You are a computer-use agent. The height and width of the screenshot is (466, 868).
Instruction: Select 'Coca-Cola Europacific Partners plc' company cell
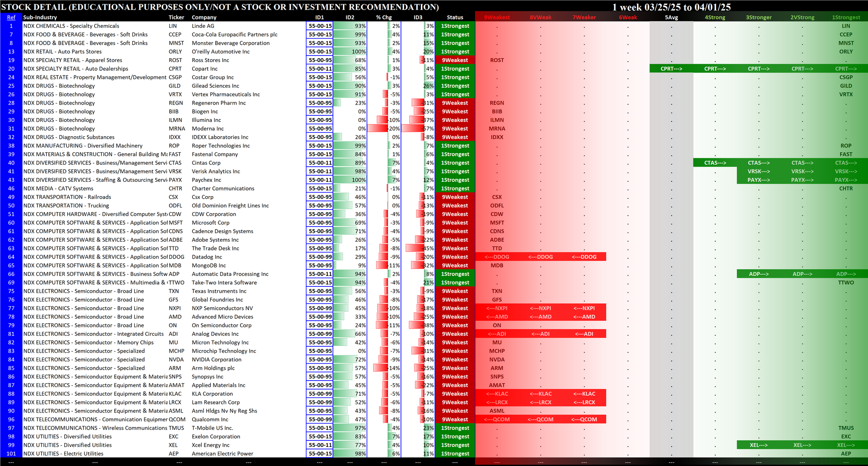pos(235,35)
